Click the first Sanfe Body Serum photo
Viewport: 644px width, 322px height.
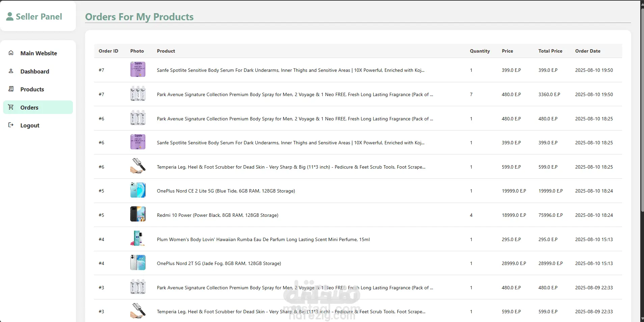(138, 69)
